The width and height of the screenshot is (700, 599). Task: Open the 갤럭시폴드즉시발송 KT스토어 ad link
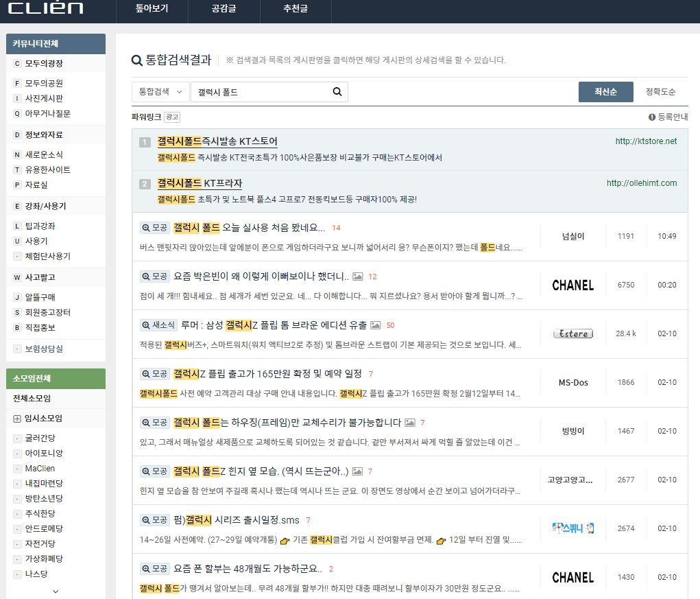pos(217,141)
